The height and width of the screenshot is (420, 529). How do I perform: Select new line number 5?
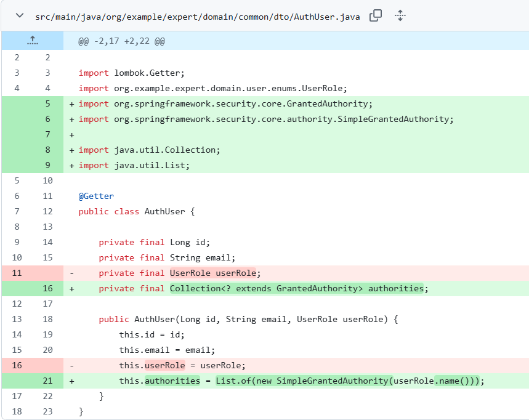[48, 103]
